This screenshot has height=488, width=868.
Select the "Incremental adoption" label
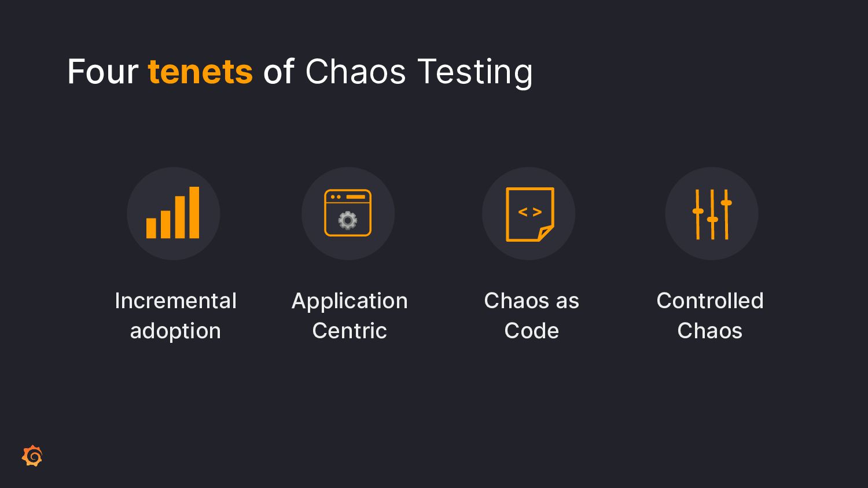176,316
